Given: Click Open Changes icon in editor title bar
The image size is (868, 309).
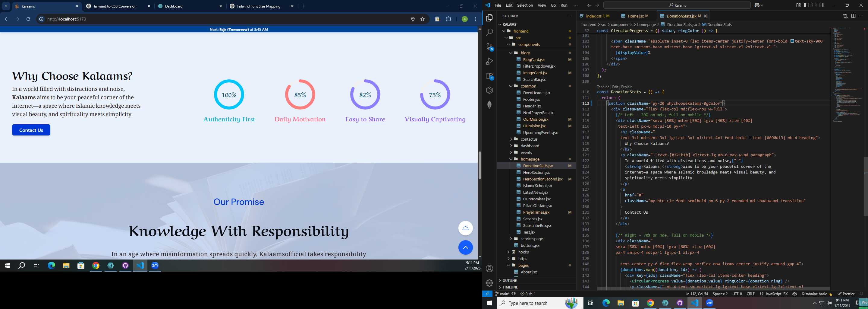Looking at the screenshot, I should (845, 16).
